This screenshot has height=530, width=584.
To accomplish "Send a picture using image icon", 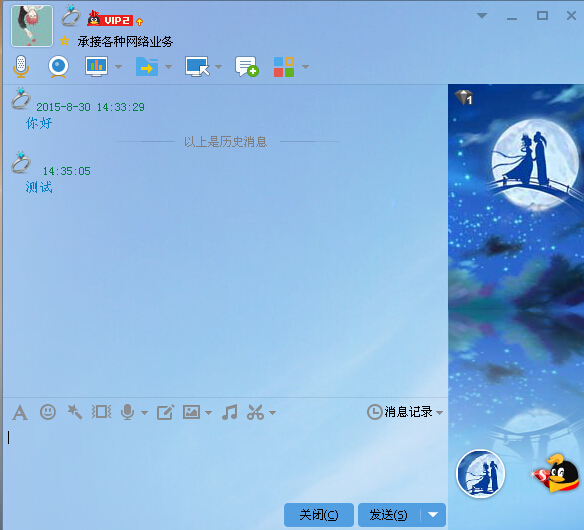I will click(191, 412).
